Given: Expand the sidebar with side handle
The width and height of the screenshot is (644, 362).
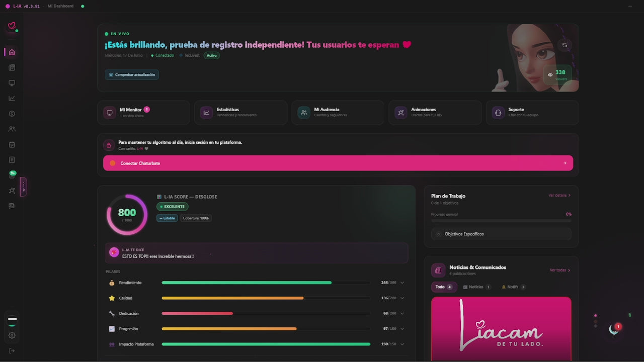Looking at the screenshot, I should [x=23, y=187].
